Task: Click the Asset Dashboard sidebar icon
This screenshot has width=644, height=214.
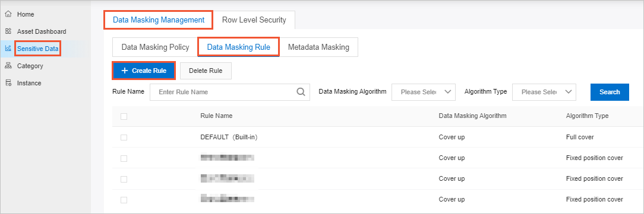Action: (x=8, y=31)
